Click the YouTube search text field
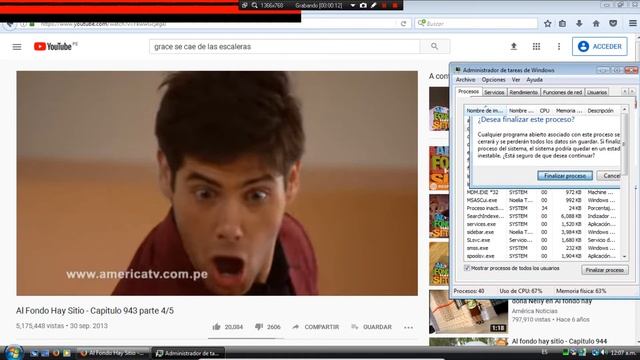This screenshot has width=640, height=360. (284, 47)
